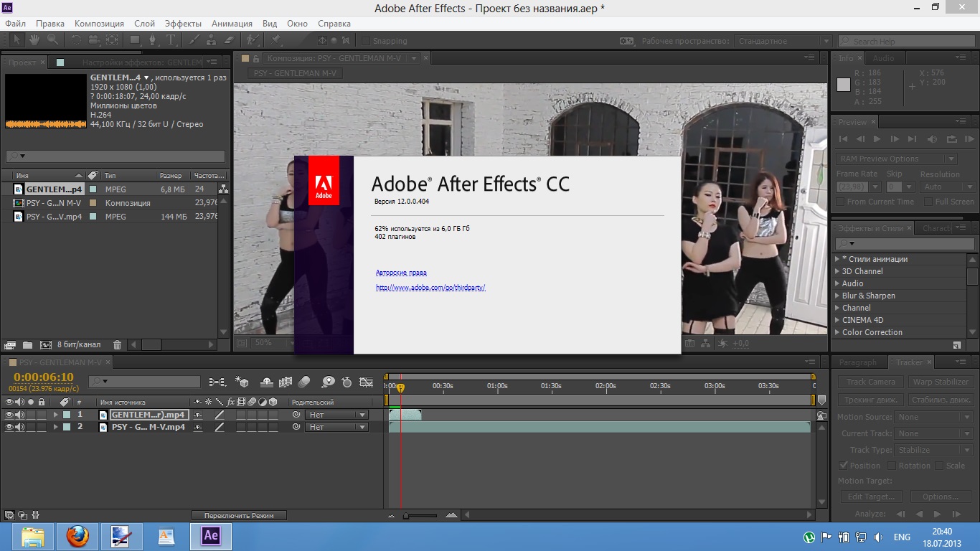Screen dimensions: 980x551
Task: Enable motion blur for timeline layers
Action: pos(303,382)
